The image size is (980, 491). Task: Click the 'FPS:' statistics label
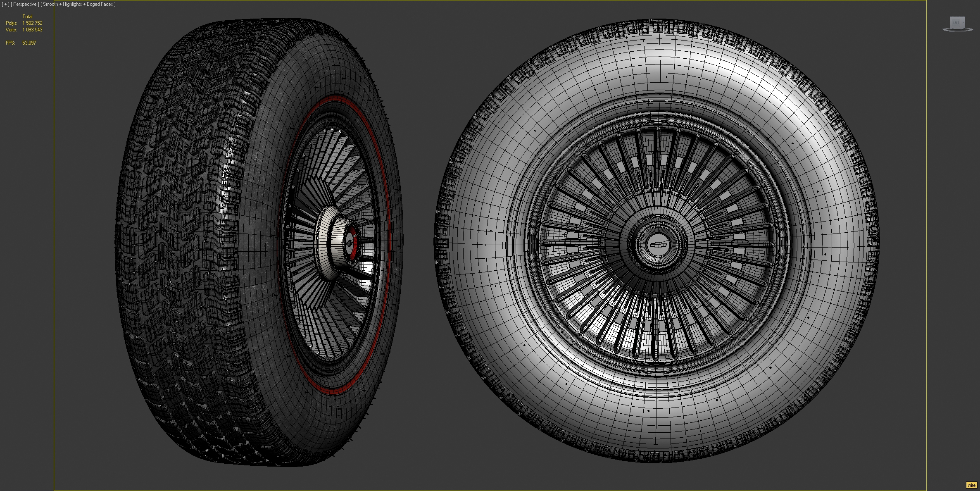coord(10,43)
